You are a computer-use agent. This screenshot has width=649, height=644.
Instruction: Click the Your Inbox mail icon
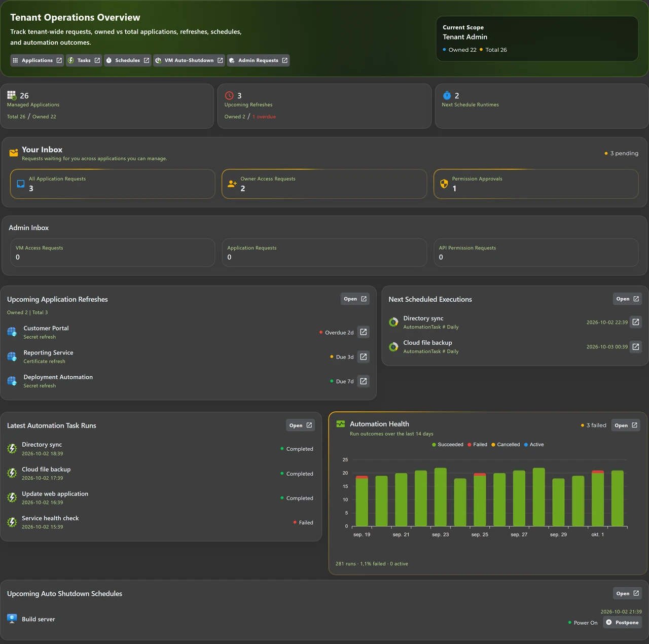14,153
